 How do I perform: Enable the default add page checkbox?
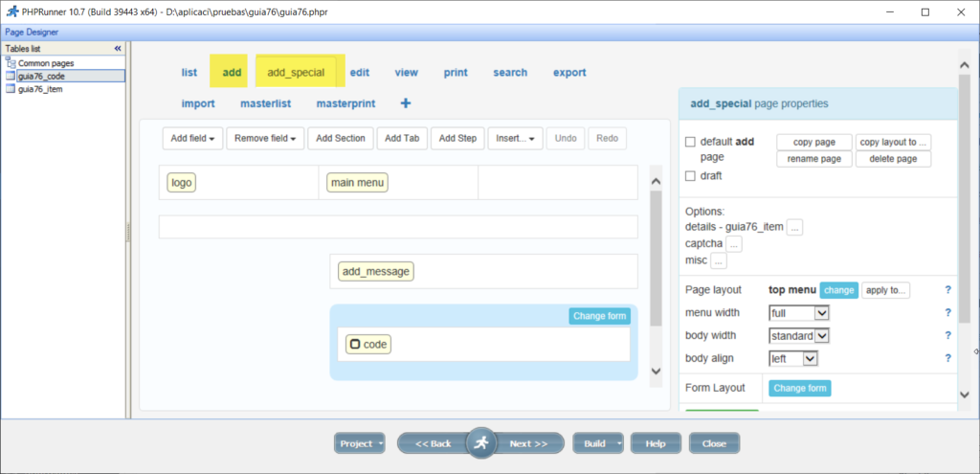pos(691,142)
